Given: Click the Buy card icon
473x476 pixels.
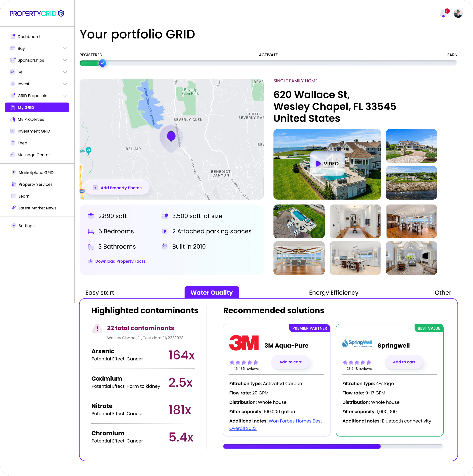Looking at the screenshot, I should tap(13, 48).
